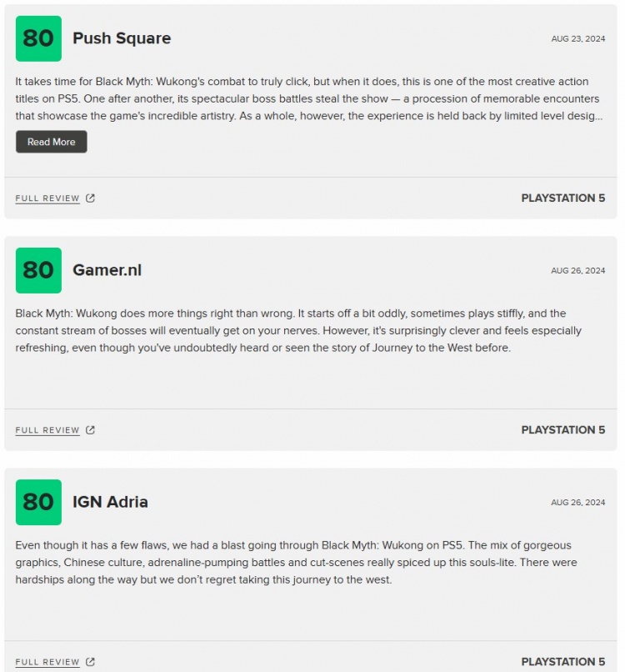The width and height of the screenshot is (625, 672).
Task: Click the IGN Adria review excerpt text
Action: (297, 562)
